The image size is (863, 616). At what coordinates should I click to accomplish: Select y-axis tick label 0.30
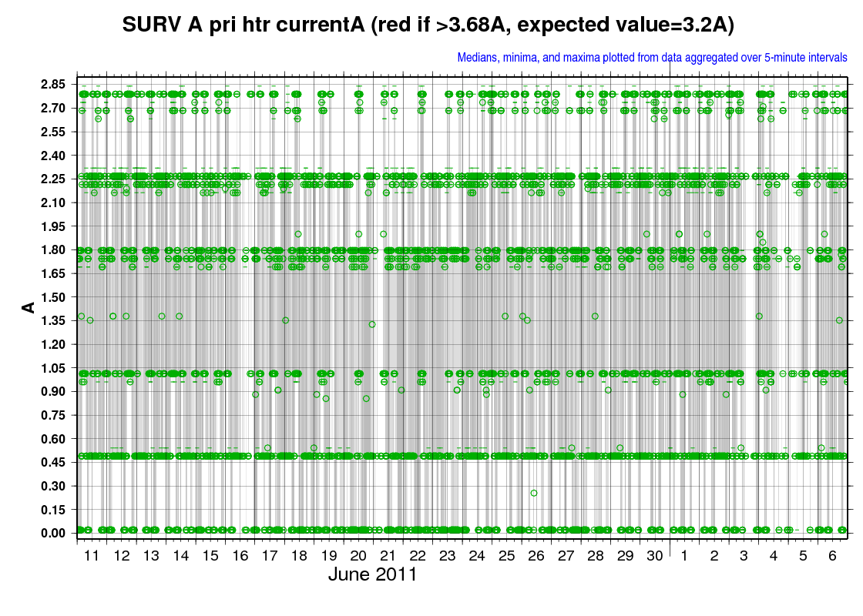53,487
